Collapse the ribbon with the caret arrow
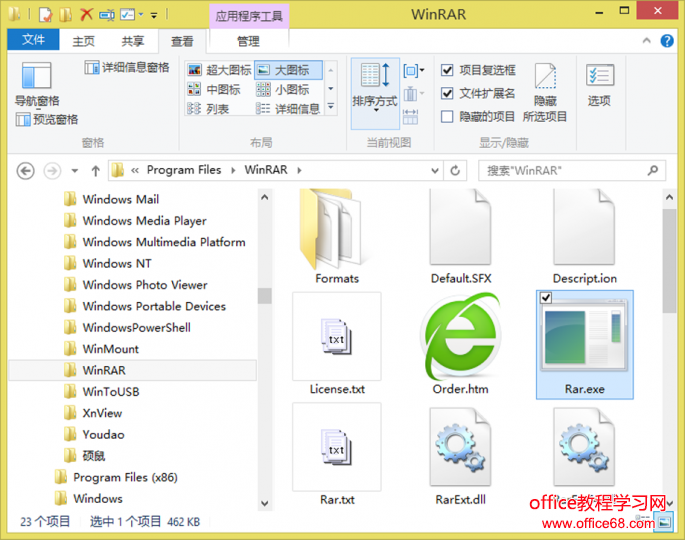Image resolution: width=685 pixels, height=540 pixels. coord(647,41)
